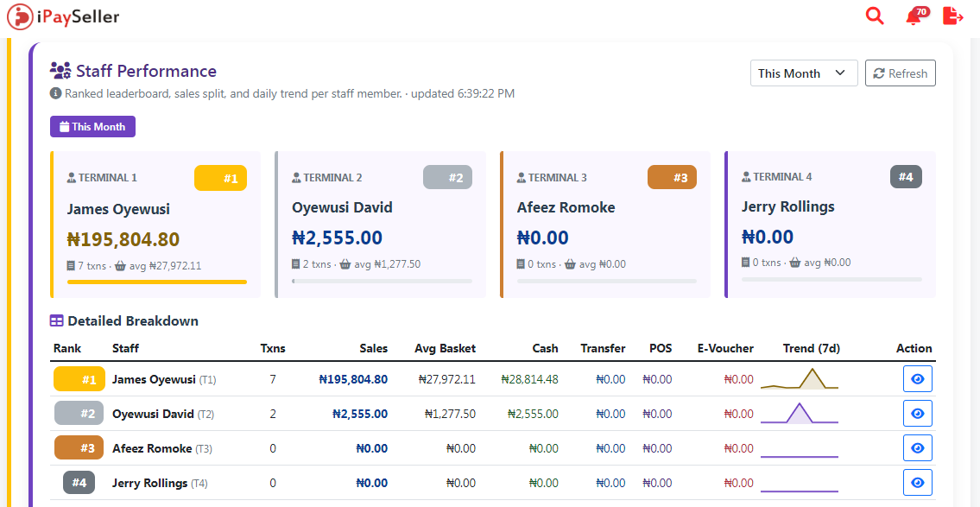Click the red logout icon
This screenshot has height=507, width=980.
pyautogui.click(x=952, y=16)
